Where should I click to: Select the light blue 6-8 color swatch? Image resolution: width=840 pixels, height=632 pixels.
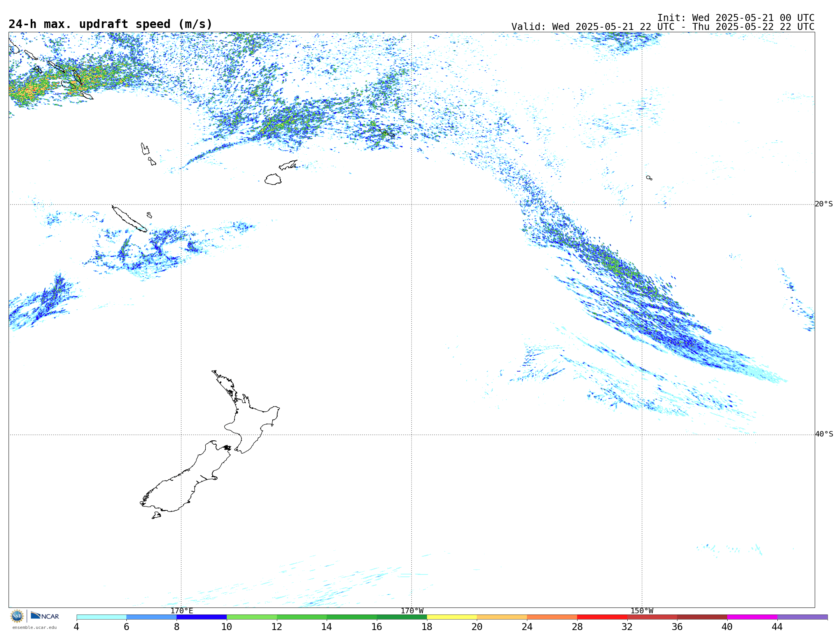coord(152,617)
